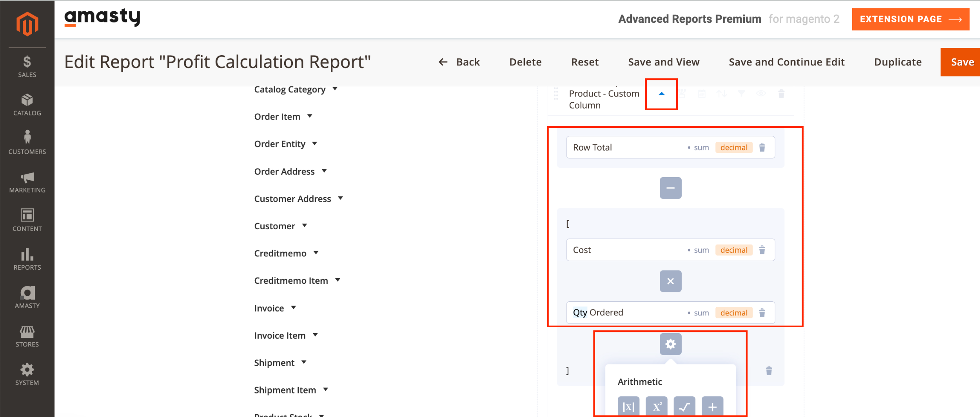Click the multiply operator between Cost and Qty Ordered
Viewport: 980px width, 417px height.
tap(670, 281)
